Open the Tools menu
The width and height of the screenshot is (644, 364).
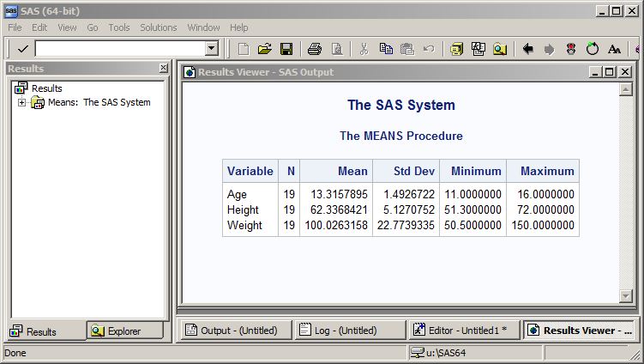pyautogui.click(x=119, y=27)
